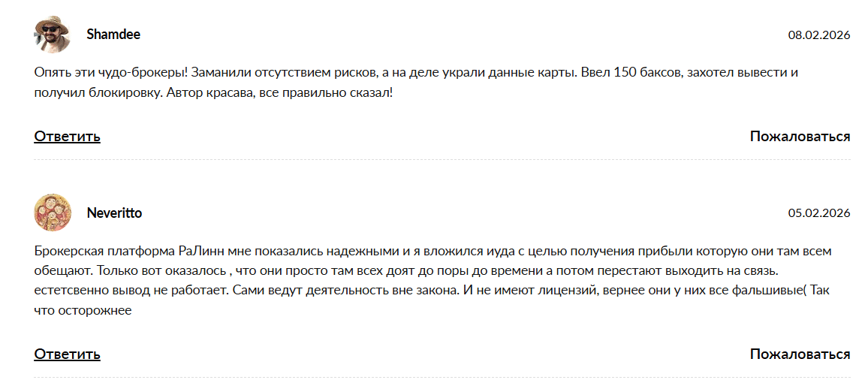Image resolution: width=868 pixels, height=392 pixels.
Task: Reply to Shamdee's comment via Ответить
Action: [x=67, y=137]
